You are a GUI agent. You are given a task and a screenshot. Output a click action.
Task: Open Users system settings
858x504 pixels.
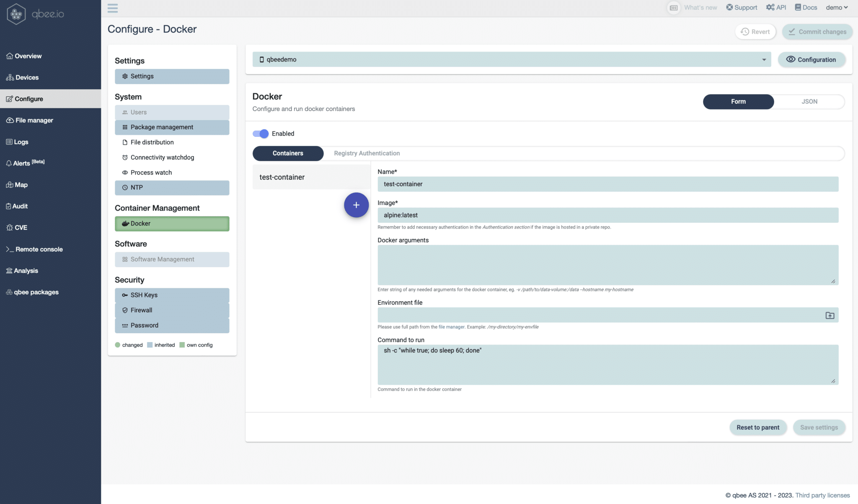coord(172,112)
